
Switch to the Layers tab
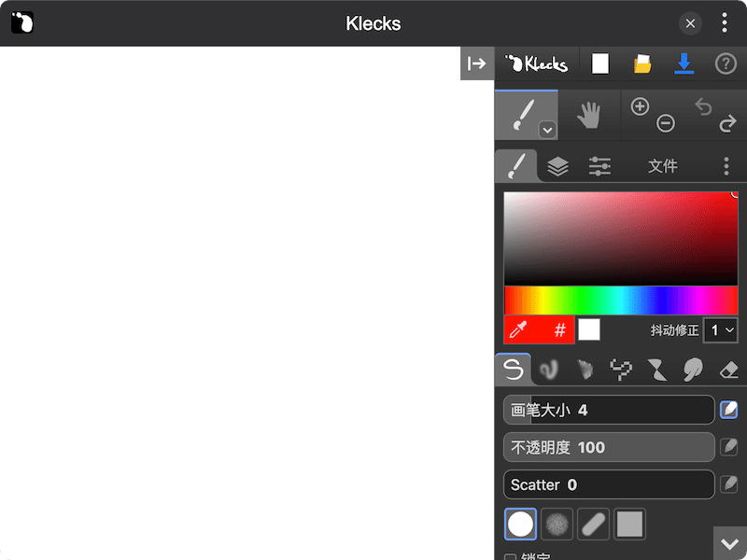[x=557, y=166]
